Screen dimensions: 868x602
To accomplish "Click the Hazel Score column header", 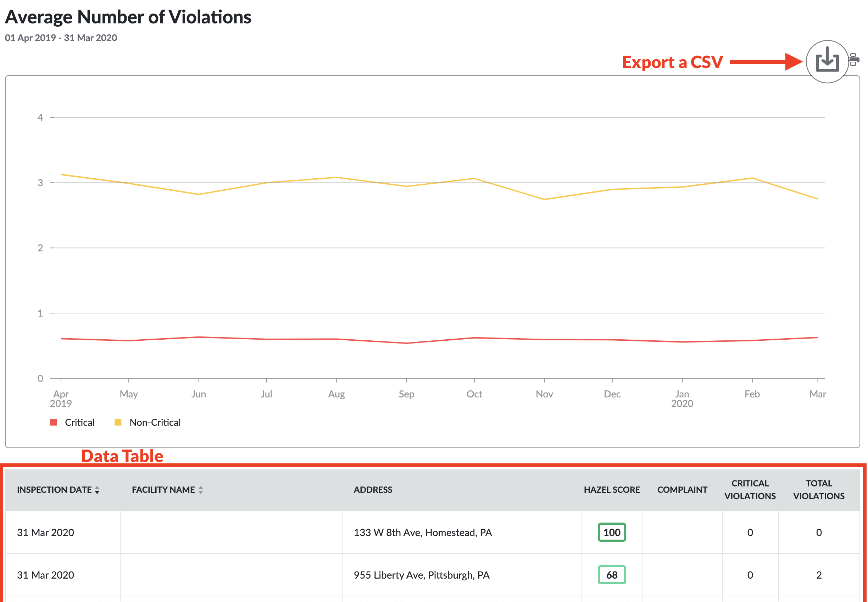I will click(x=612, y=490).
